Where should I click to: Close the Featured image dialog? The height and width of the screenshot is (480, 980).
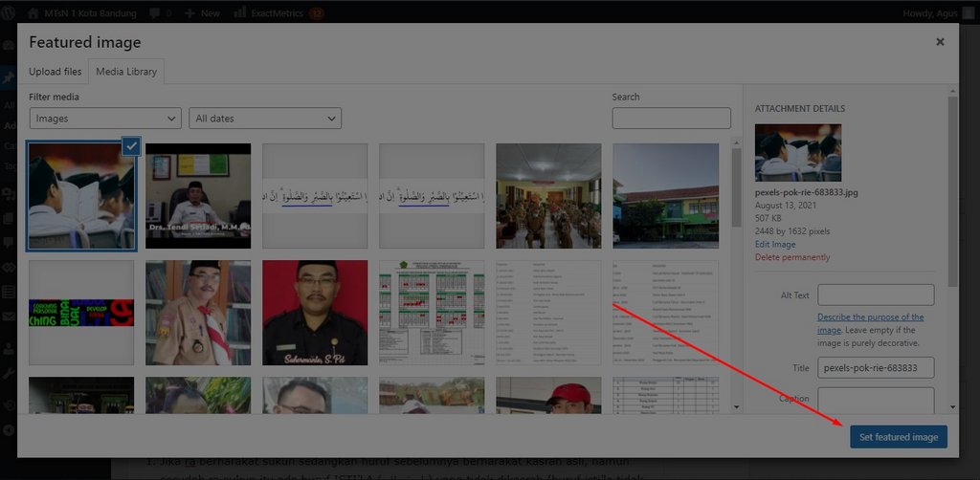coord(940,42)
